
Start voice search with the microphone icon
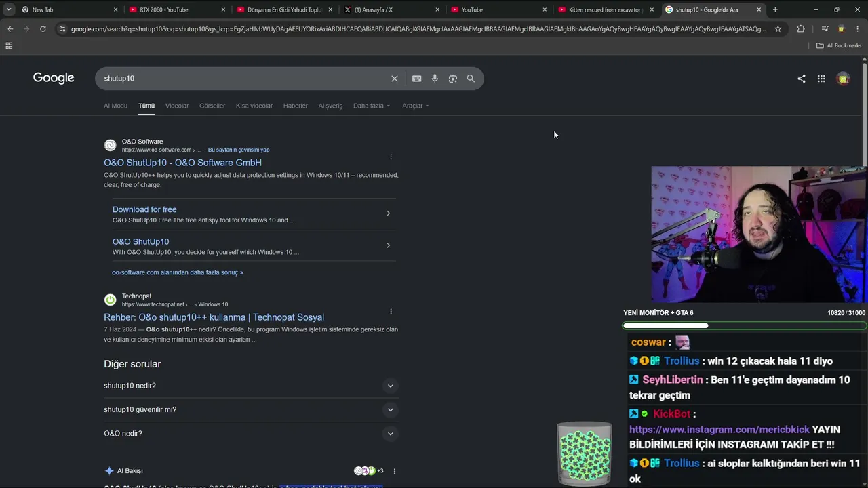[x=435, y=79]
